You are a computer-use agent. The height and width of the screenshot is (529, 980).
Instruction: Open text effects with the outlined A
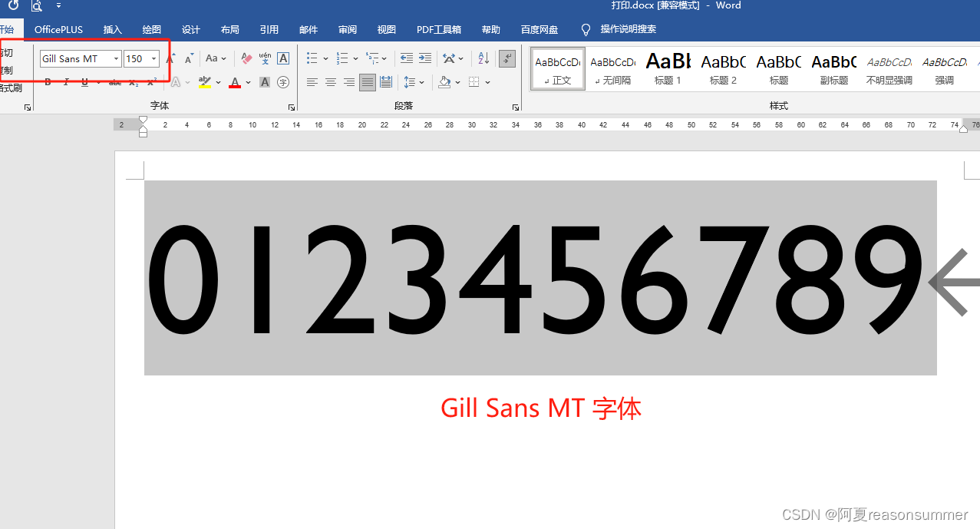click(x=176, y=82)
